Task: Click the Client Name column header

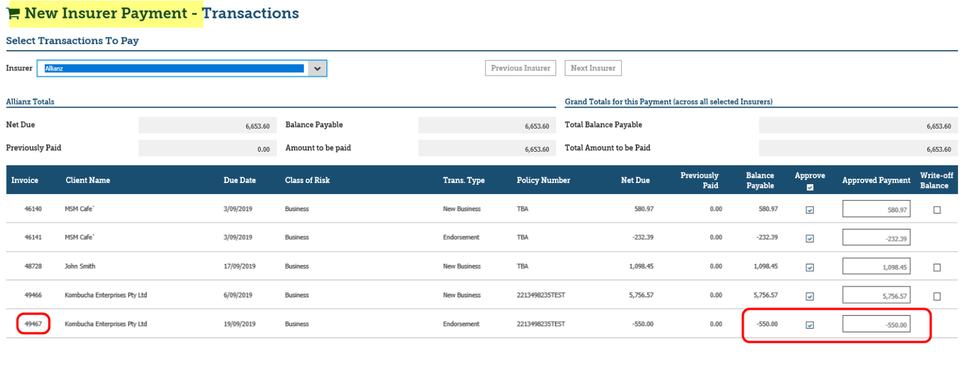Action: [88, 181]
